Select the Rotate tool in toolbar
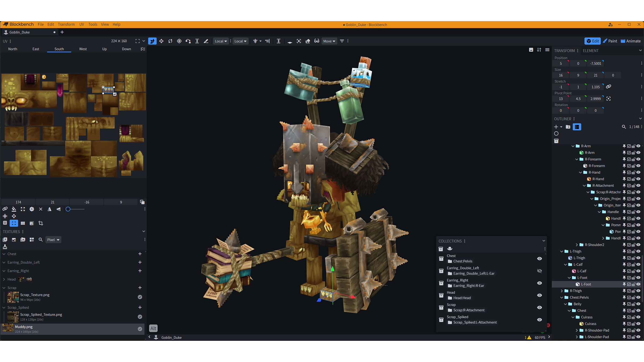 [x=170, y=41]
